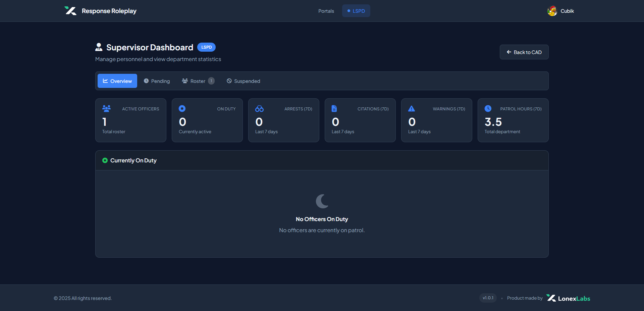Open the Overview tab

pos(117,81)
